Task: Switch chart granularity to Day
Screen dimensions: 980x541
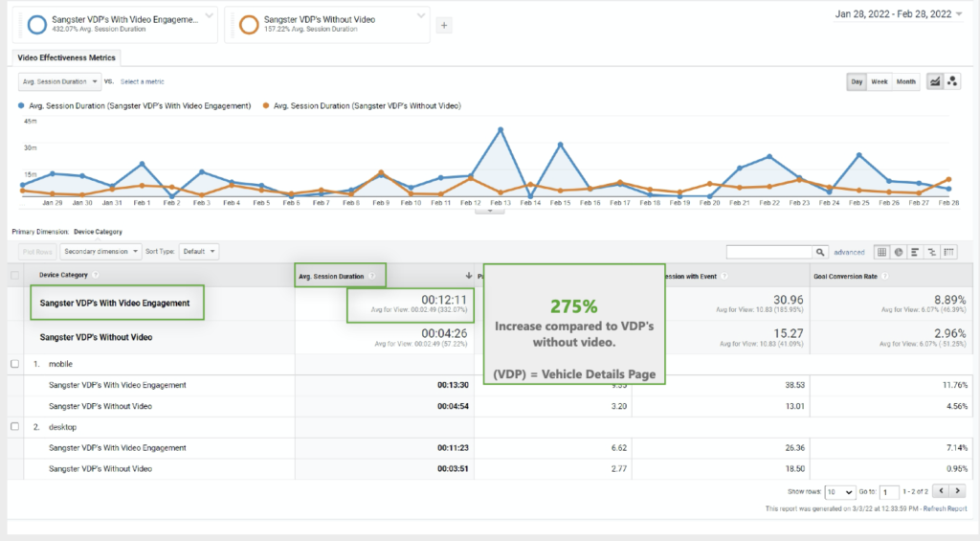Action: 857,82
